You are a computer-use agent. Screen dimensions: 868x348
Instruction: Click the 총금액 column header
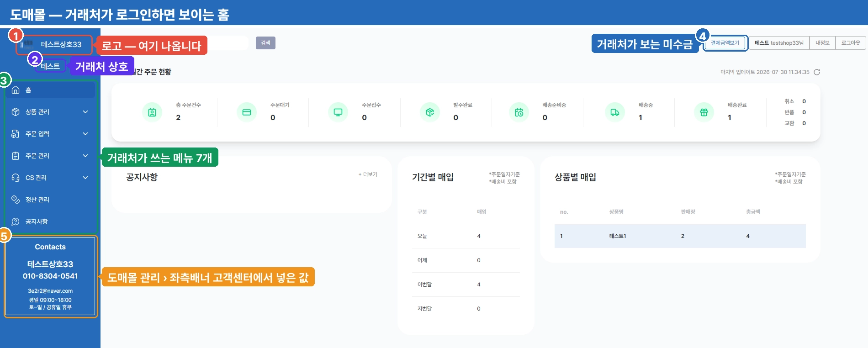tap(753, 212)
